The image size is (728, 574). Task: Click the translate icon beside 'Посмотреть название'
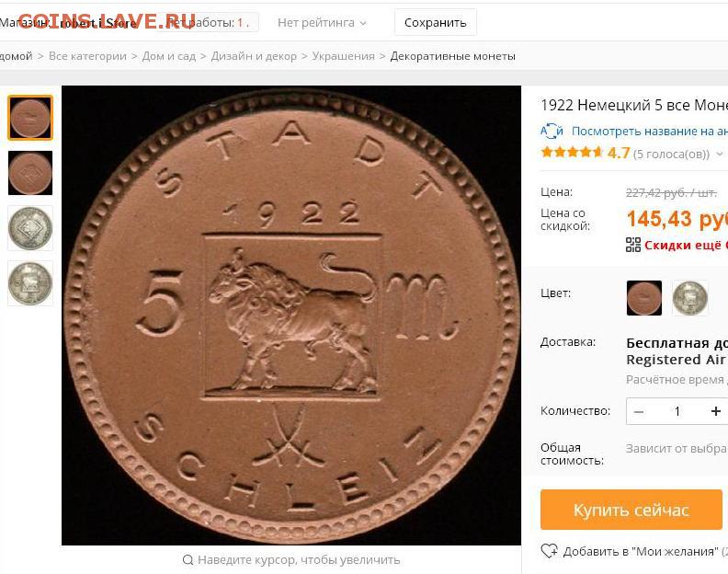(x=552, y=131)
